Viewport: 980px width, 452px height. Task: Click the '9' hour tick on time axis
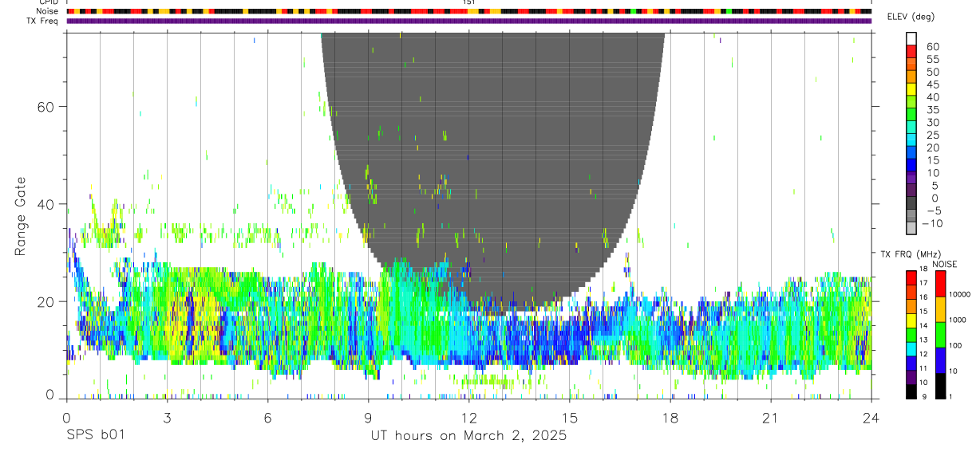click(x=368, y=418)
